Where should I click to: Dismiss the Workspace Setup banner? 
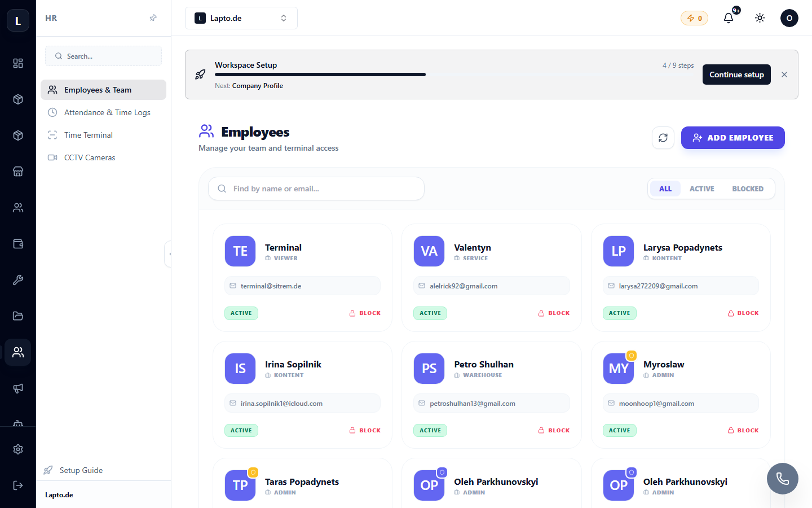pyautogui.click(x=784, y=75)
